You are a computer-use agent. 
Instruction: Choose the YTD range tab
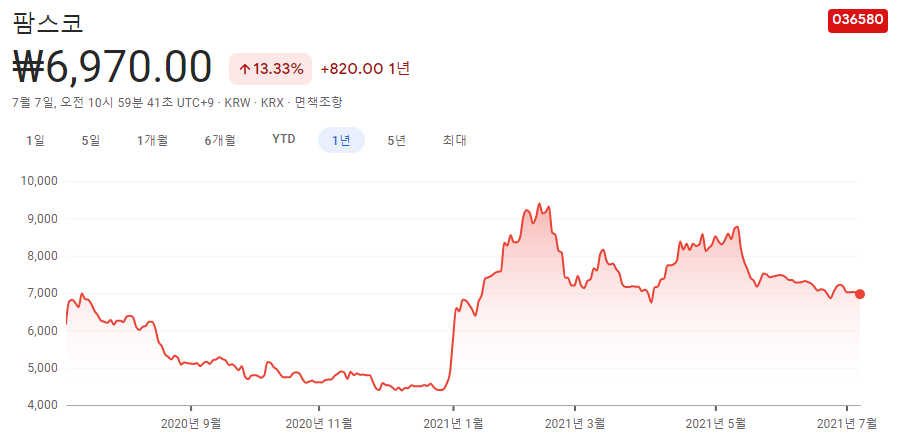click(x=284, y=140)
